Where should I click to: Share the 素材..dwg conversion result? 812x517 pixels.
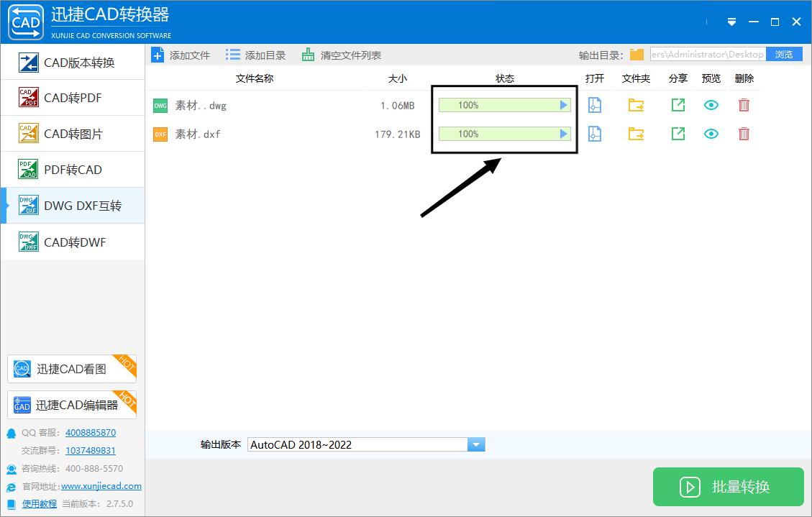[x=677, y=105]
